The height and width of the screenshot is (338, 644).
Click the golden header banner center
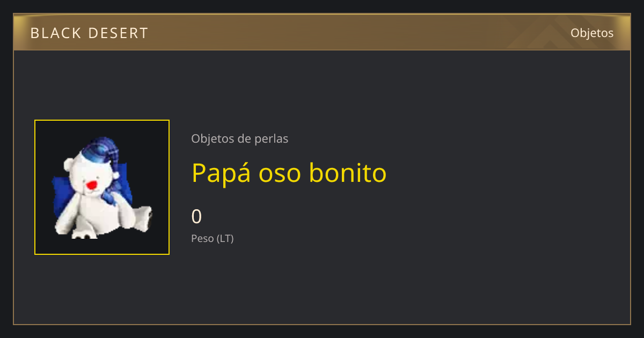[x=322, y=32]
